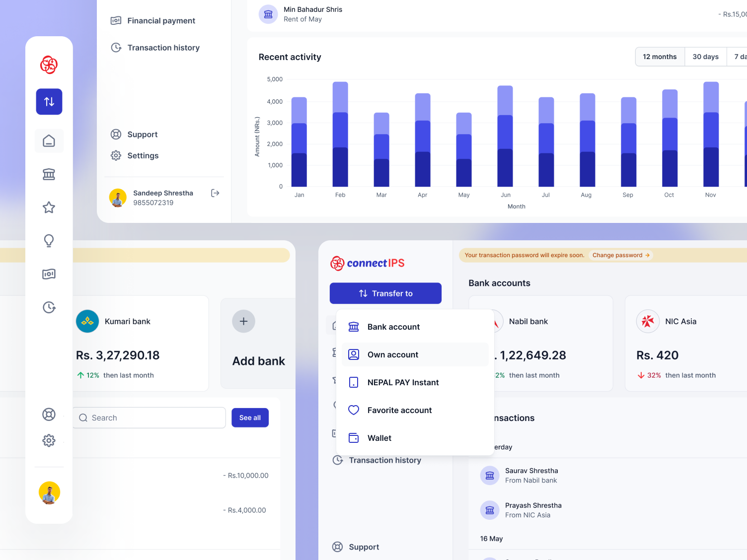Select Bank account from Transfer dropdown
The height and width of the screenshot is (560, 747).
[x=393, y=327]
